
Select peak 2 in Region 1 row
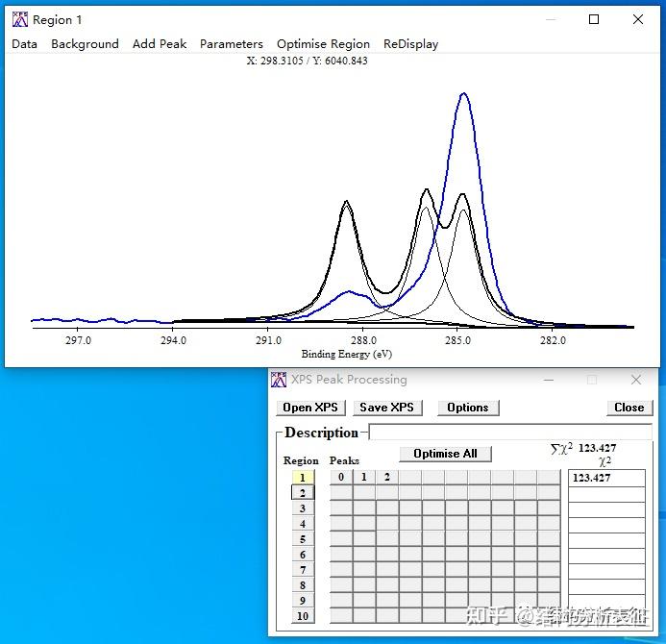[387, 477]
